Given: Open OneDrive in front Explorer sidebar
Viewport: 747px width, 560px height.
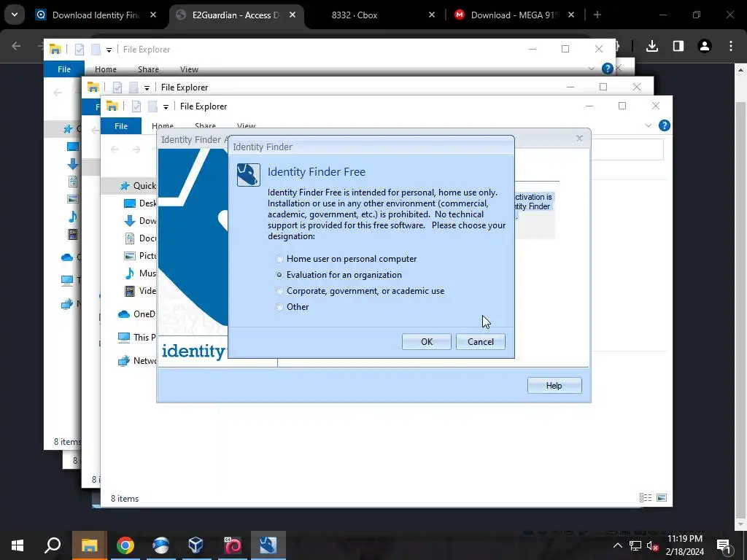Looking at the screenshot, I should (x=136, y=314).
